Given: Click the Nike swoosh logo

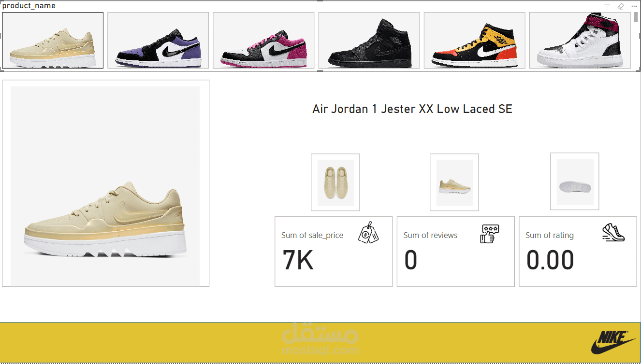Looking at the screenshot, I should click(613, 342).
